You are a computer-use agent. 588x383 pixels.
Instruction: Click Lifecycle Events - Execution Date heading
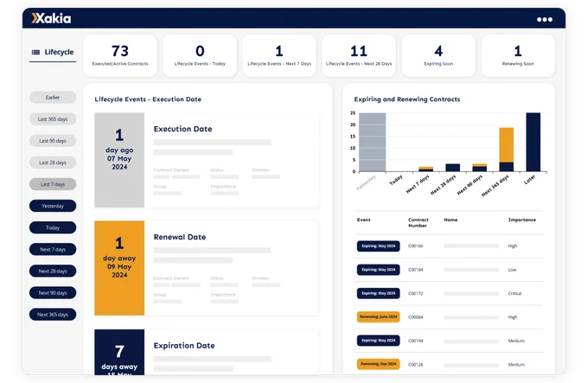pyautogui.click(x=148, y=99)
